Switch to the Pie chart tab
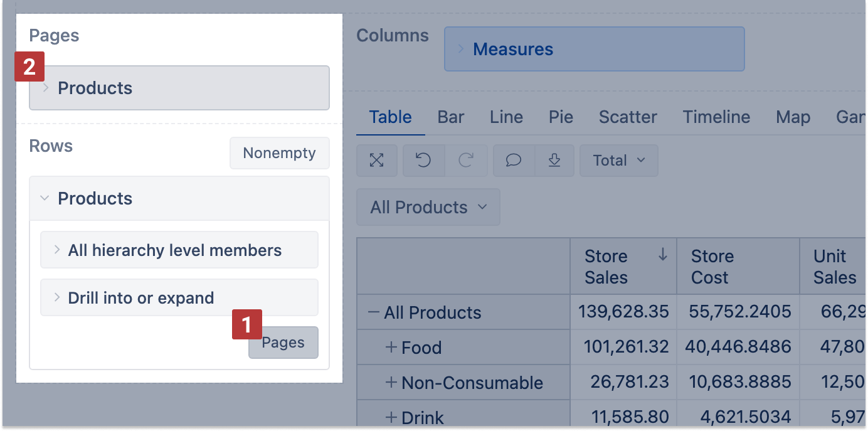This screenshot has height=431, width=868. coord(561,117)
